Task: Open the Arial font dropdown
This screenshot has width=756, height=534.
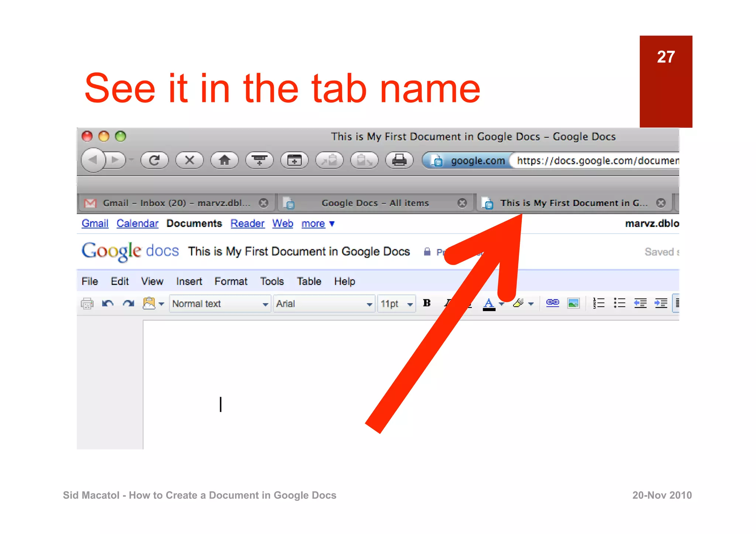Action: point(324,304)
